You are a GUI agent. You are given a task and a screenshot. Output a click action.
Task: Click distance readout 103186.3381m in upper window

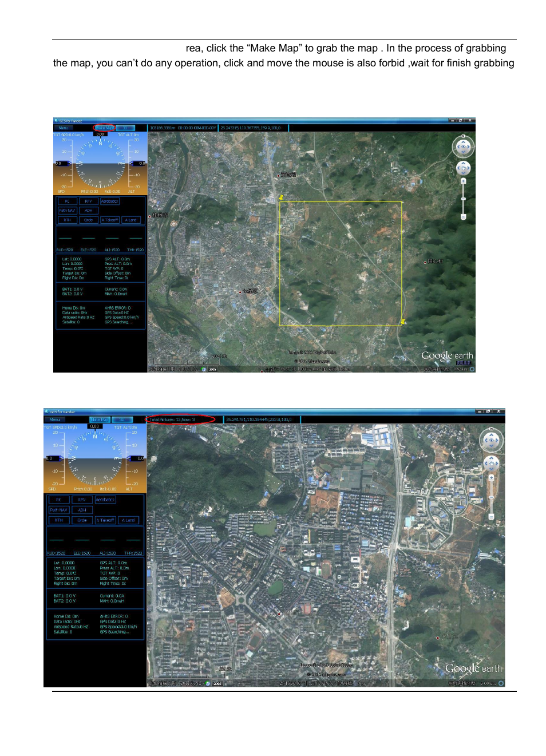click(x=163, y=128)
